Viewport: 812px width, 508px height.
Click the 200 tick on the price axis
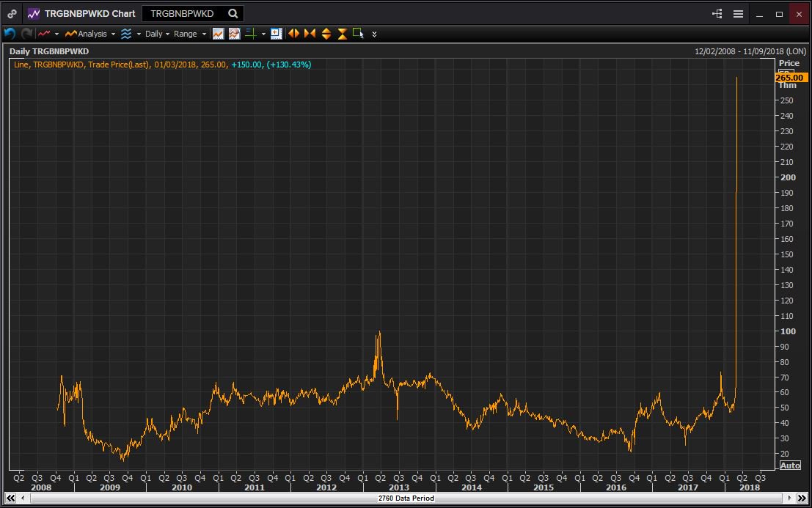pyautogui.click(x=789, y=177)
